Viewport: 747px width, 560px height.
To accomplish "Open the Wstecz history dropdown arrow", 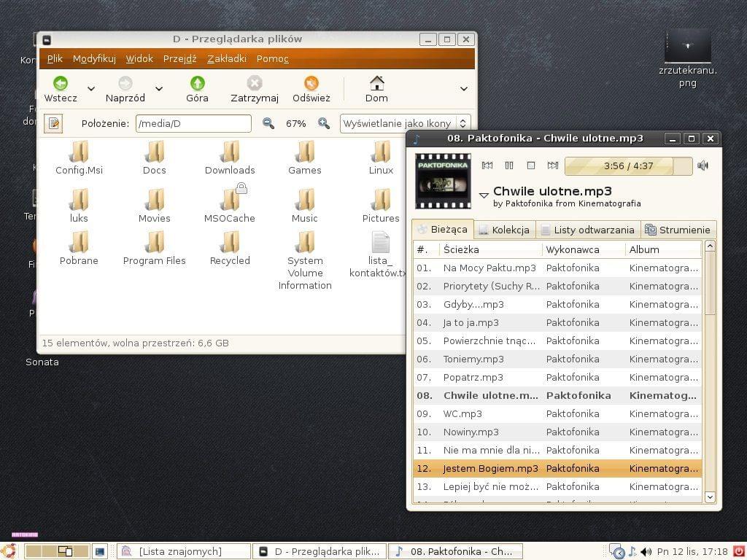I will pyautogui.click(x=91, y=88).
